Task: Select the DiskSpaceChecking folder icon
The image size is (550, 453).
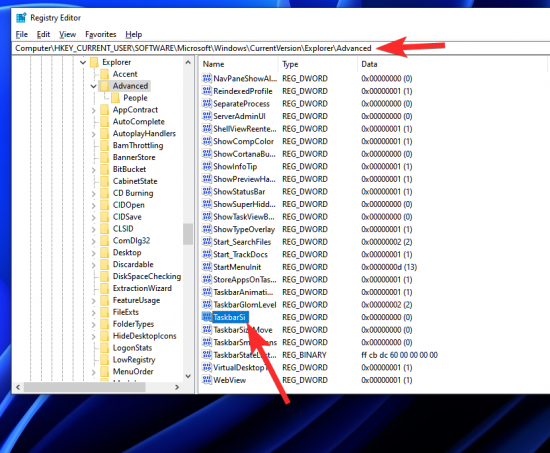Action: tap(105, 277)
